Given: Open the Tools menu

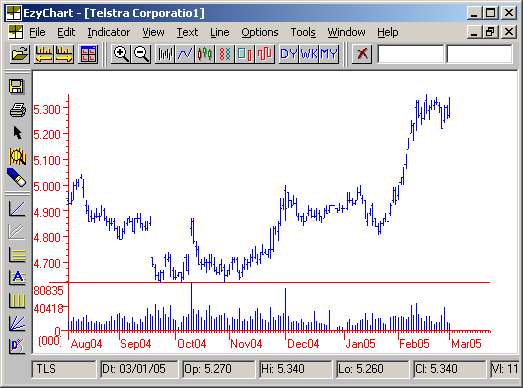Looking at the screenshot, I should coord(303,32).
